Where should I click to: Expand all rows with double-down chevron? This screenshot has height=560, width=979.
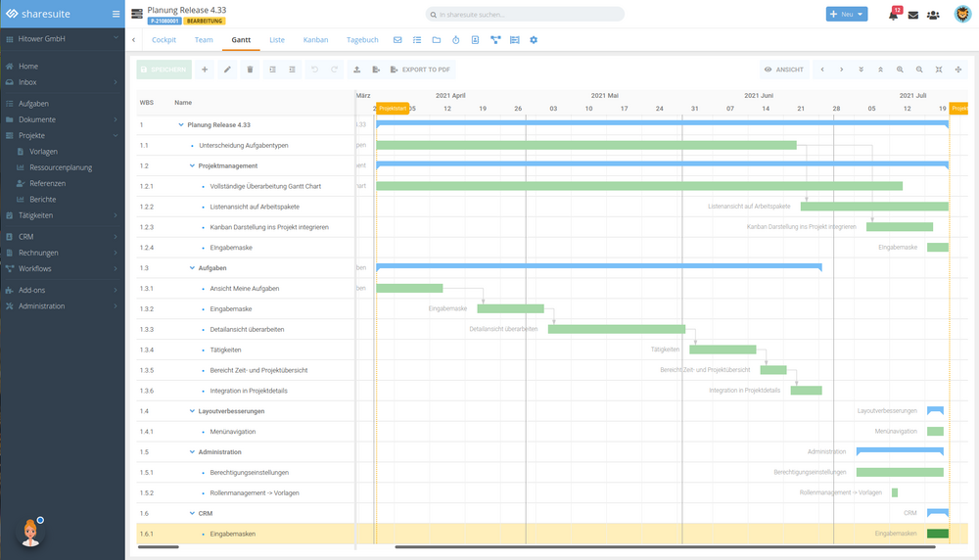861,70
